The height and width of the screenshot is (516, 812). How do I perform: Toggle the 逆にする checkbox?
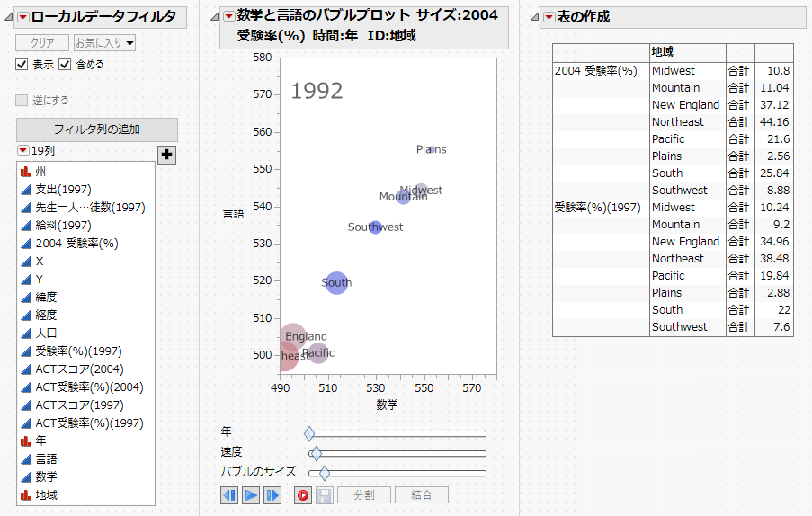point(22,101)
